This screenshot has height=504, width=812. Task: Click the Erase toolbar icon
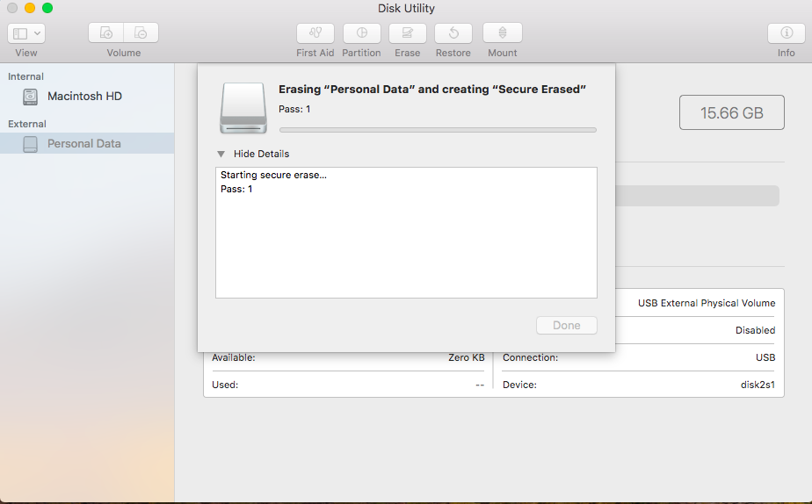408,33
